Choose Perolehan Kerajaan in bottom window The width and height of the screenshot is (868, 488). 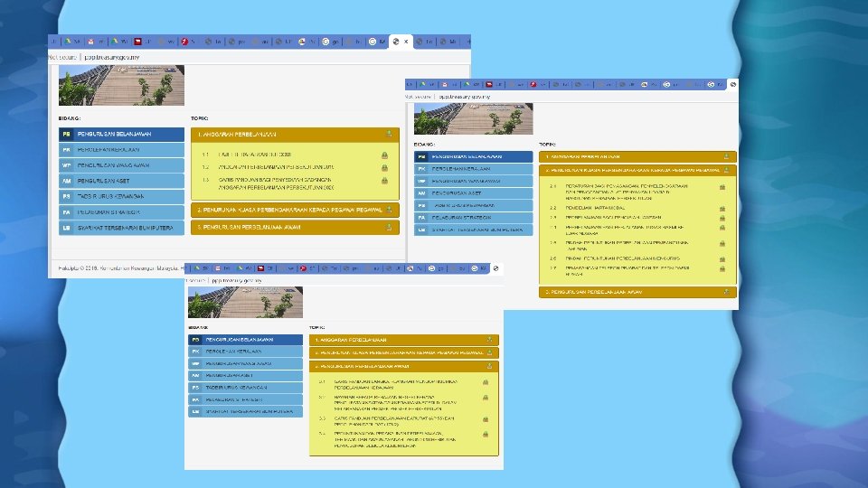245,352
